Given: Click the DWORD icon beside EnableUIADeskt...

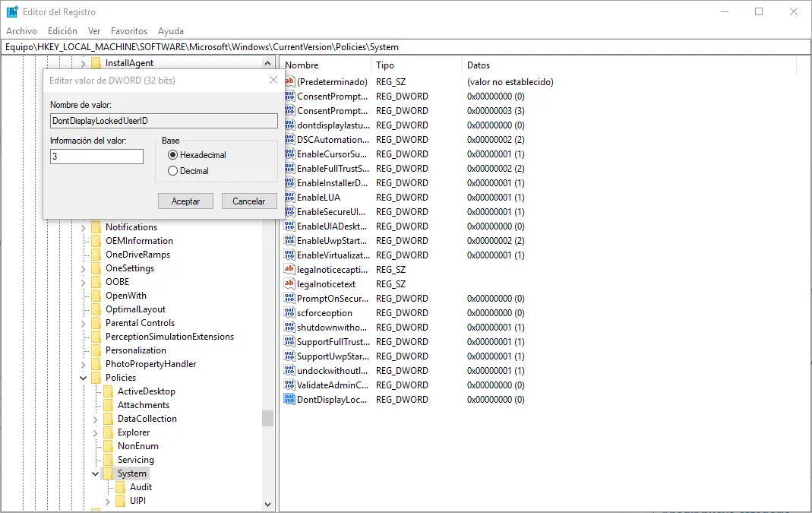Looking at the screenshot, I should [289, 226].
